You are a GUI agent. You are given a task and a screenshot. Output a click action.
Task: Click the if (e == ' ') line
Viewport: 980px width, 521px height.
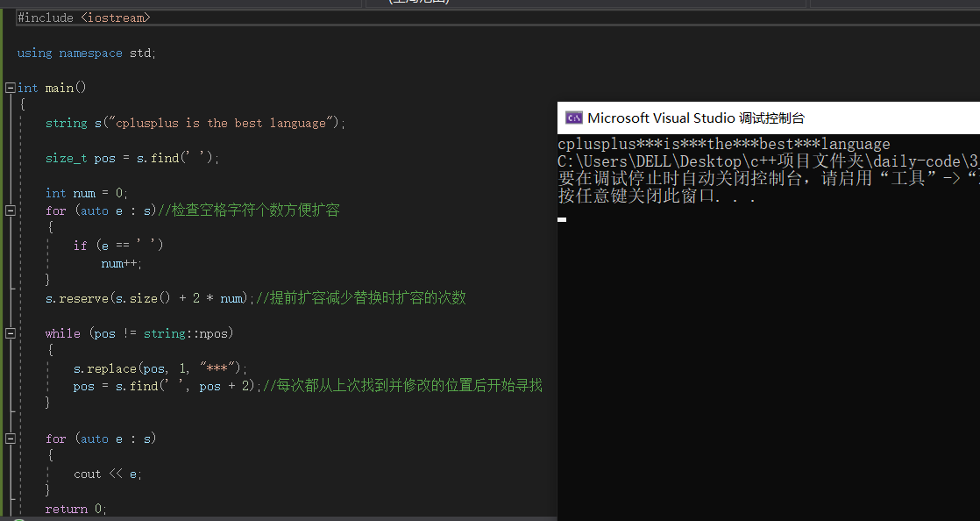[118, 246]
